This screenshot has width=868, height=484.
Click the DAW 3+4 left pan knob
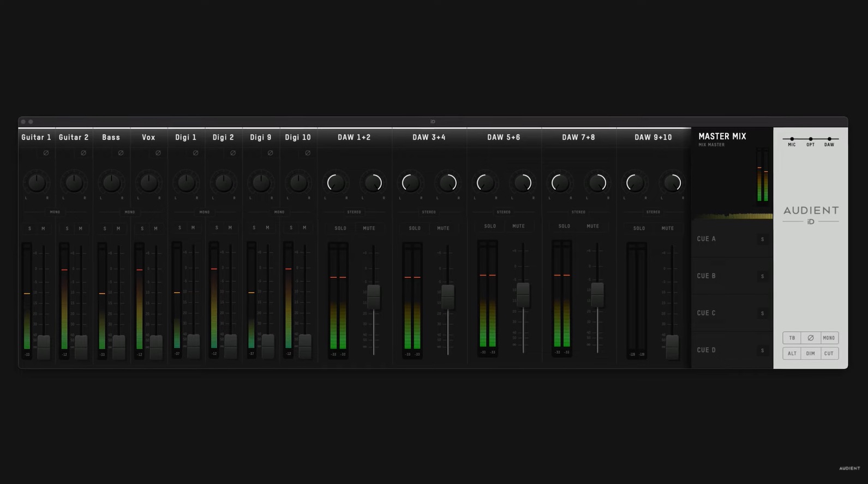[410, 183]
